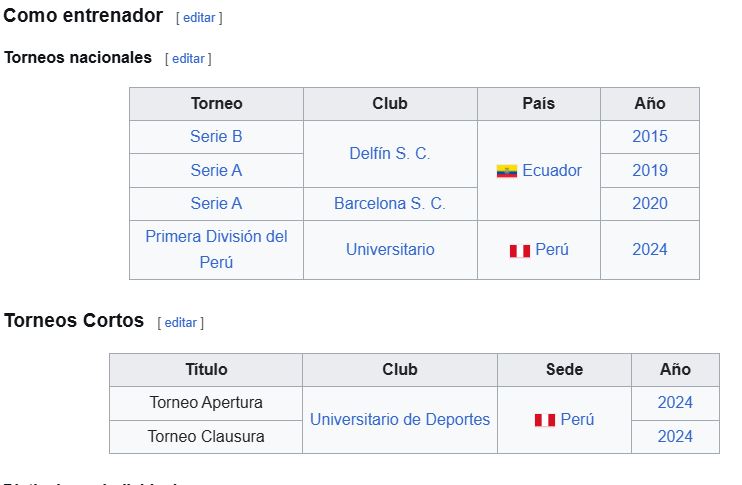The image size is (742, 485).
Task: Click the Perú link in Torneos Cortos
Action: [x=577, y=420]
